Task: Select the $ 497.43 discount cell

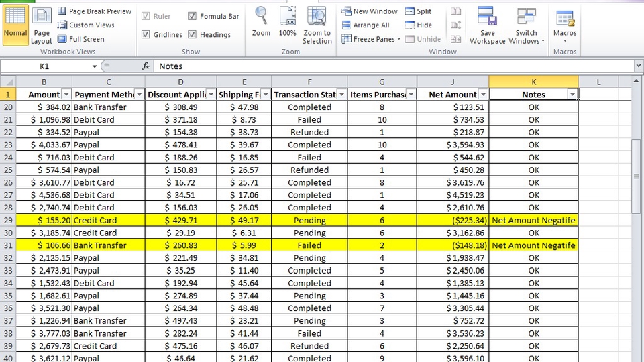Action: pos(180,320)
